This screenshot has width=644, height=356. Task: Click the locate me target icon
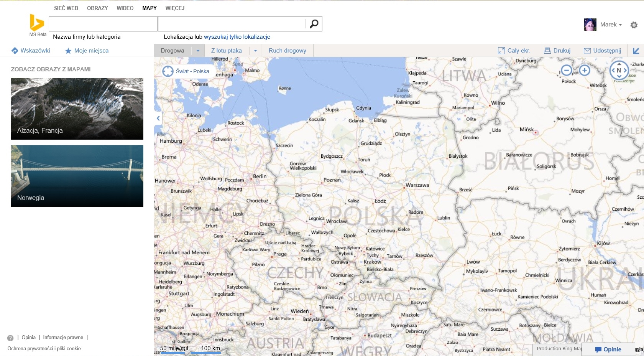click(168, 71)
